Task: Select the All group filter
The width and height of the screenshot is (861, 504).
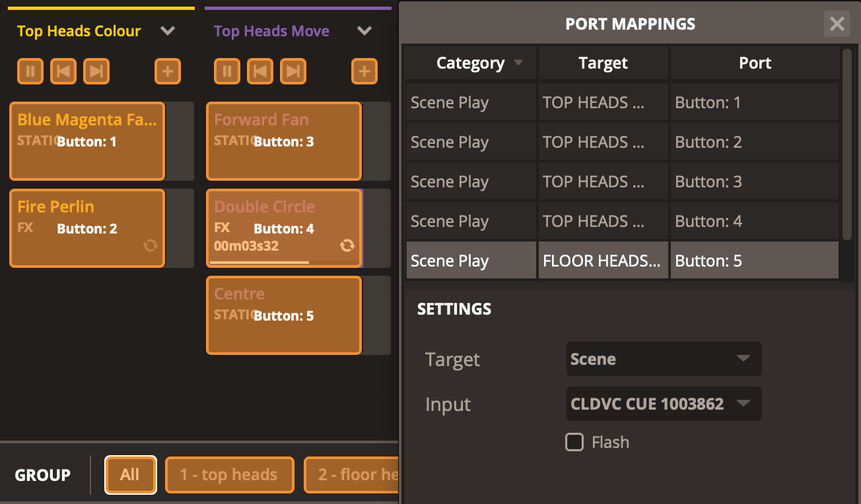Action: [130, 475]
